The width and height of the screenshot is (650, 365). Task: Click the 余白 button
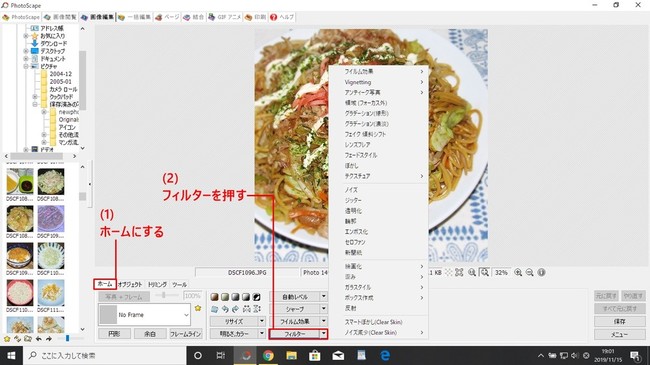(150, 333)
